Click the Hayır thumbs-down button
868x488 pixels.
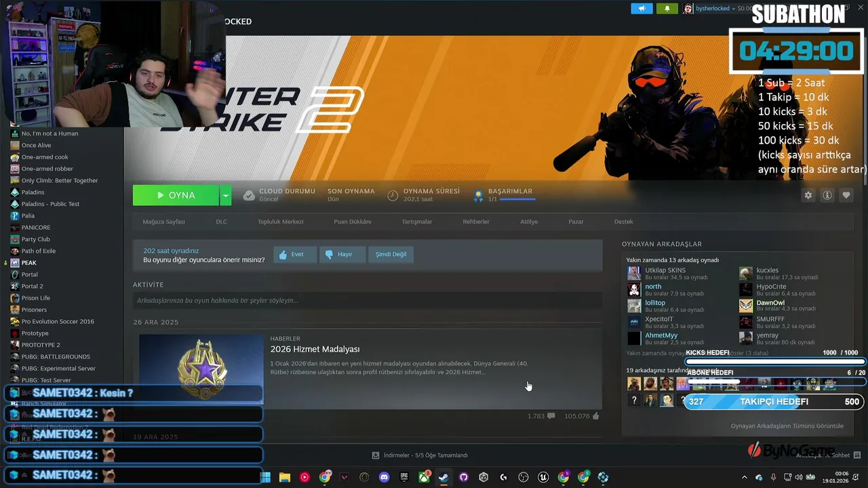click(342, 254)
